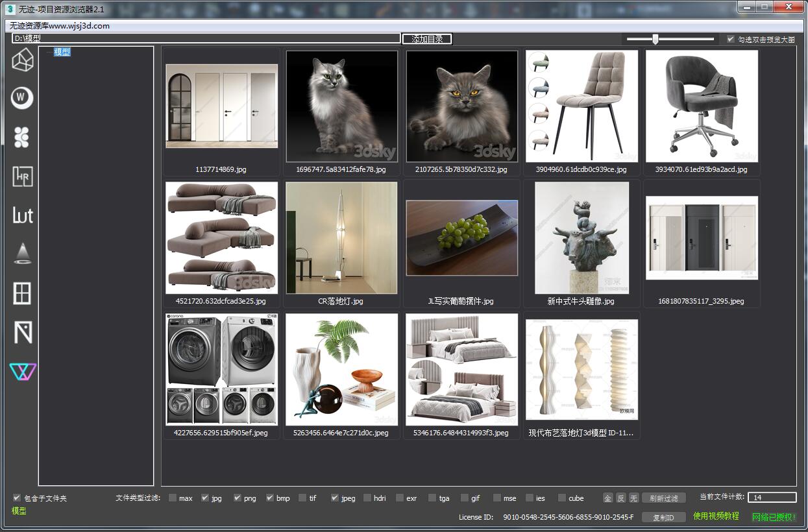Open the 使用视频教程 link
Viewport: 808px width, 532px height.
coord(716,516)
